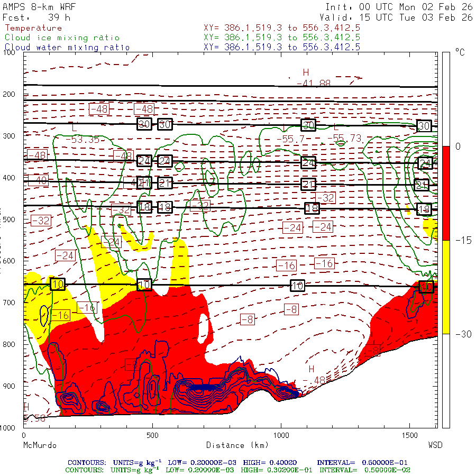Click the '-30' color bar tick label
Screen dimensions: 476x476
pyautogui.click(x=463, y=334)
